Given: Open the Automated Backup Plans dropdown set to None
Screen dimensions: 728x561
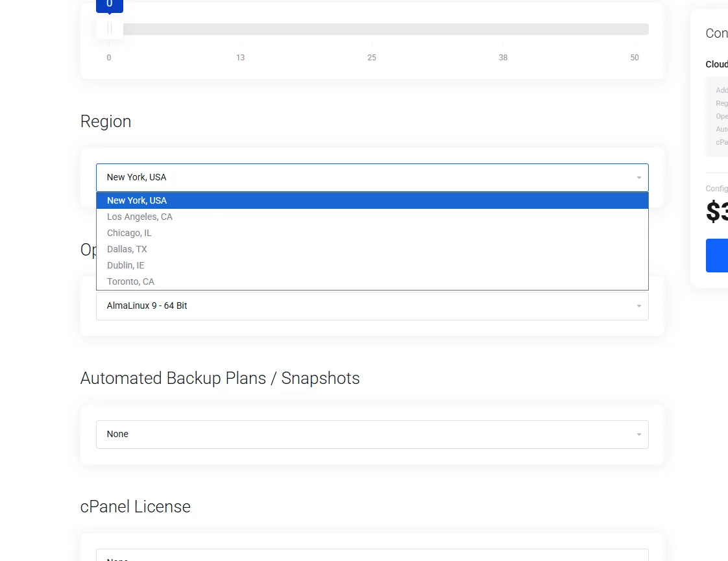Looking at the screenshot, I should pyautogui.click(x=372, y=435).
